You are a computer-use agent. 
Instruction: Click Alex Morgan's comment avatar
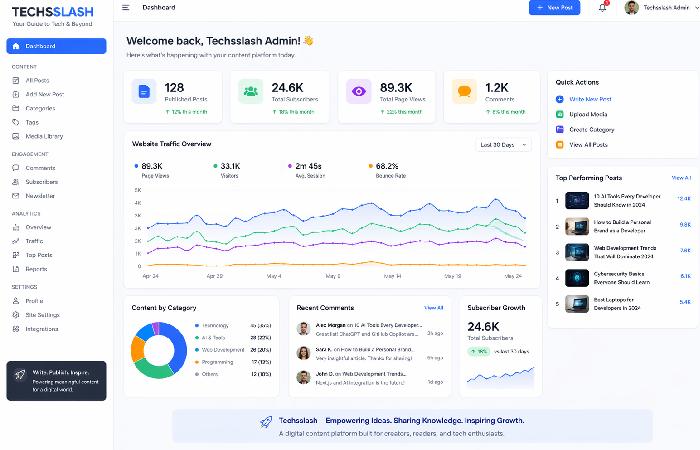304,329
